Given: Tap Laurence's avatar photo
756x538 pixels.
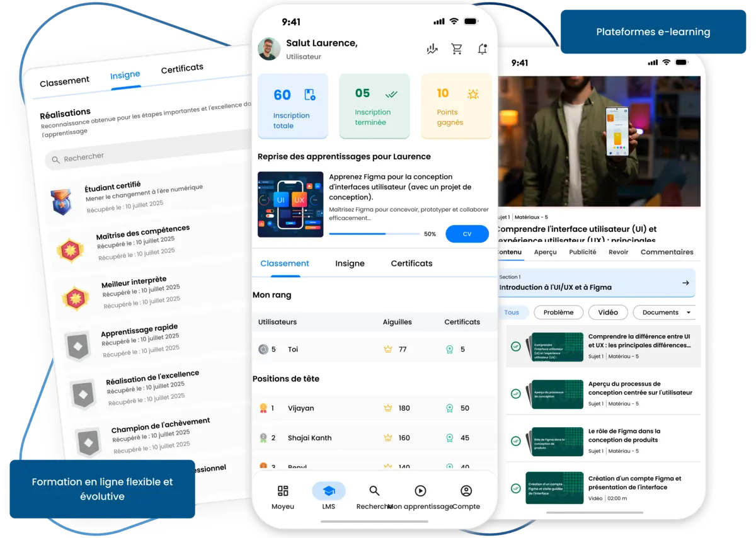Looking at the screenshot, I should coord(268,50).
